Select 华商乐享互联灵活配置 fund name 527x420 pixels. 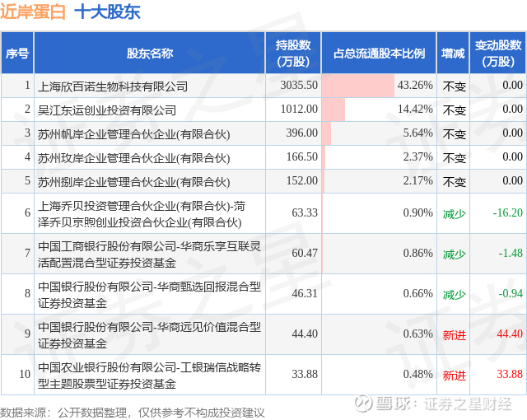149,254
